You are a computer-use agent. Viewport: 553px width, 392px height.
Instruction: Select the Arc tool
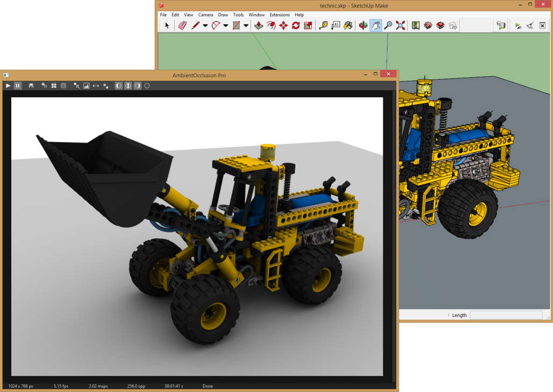click(215, 25)
